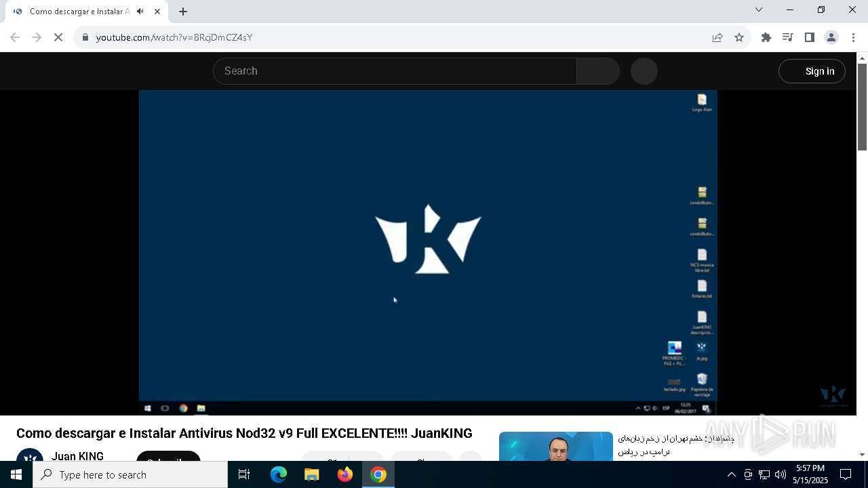Open the Windows notification center
This screenshot has width=868, height=488.
coord(846,474)
